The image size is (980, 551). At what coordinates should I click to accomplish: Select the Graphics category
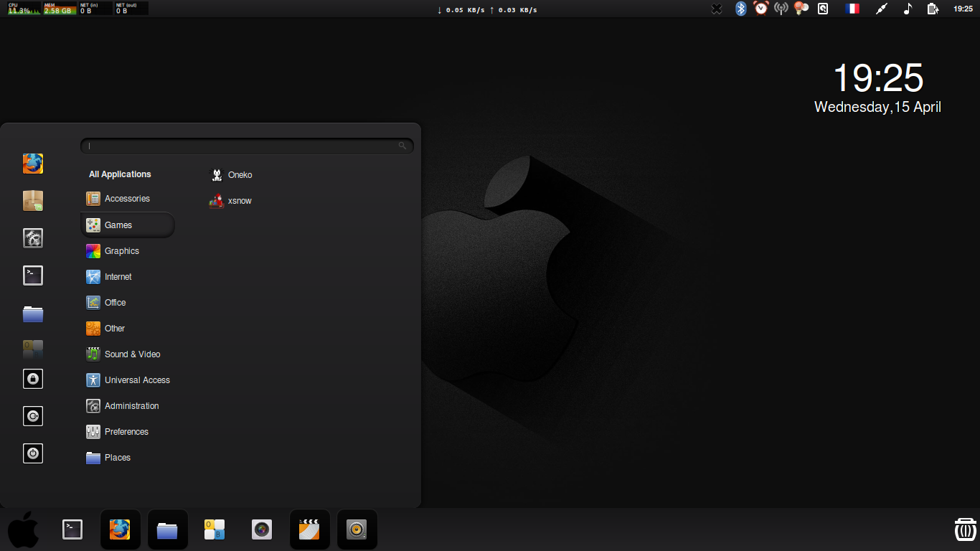128,251
